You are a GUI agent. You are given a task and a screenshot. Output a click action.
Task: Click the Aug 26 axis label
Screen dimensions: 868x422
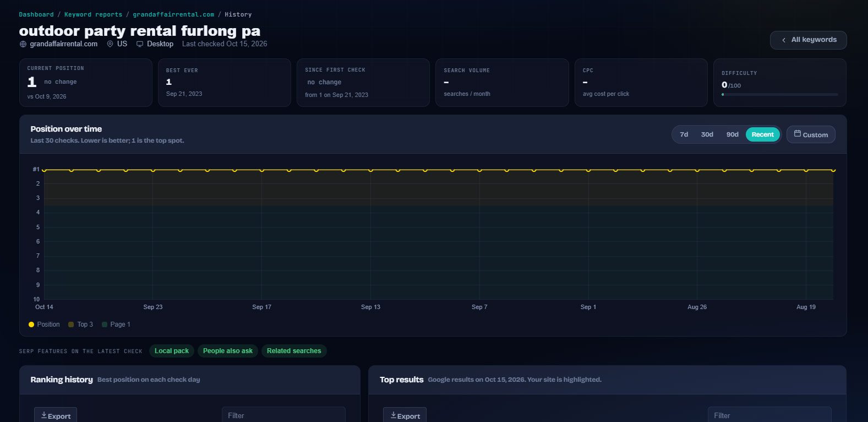pyautogui.click(x=697, y=307)
